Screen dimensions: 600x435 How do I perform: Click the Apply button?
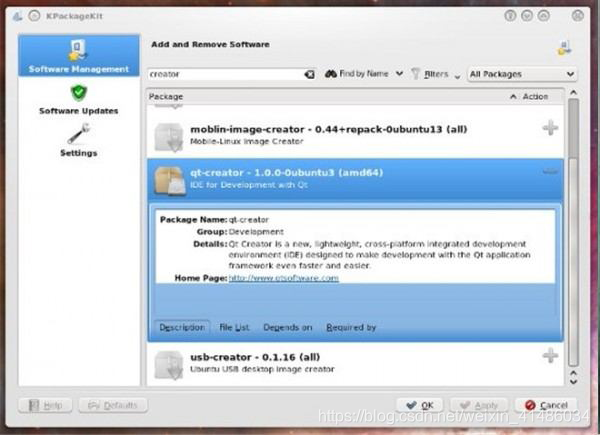click(479, 405)
